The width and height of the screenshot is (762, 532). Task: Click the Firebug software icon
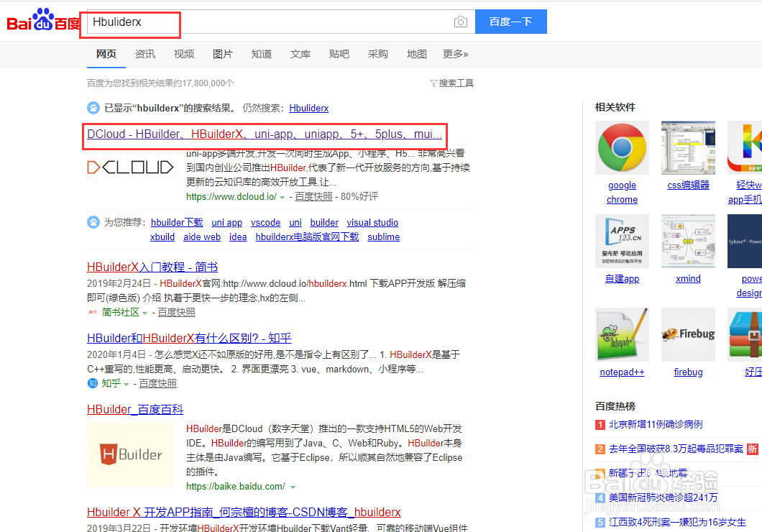(x=688, y=334)
